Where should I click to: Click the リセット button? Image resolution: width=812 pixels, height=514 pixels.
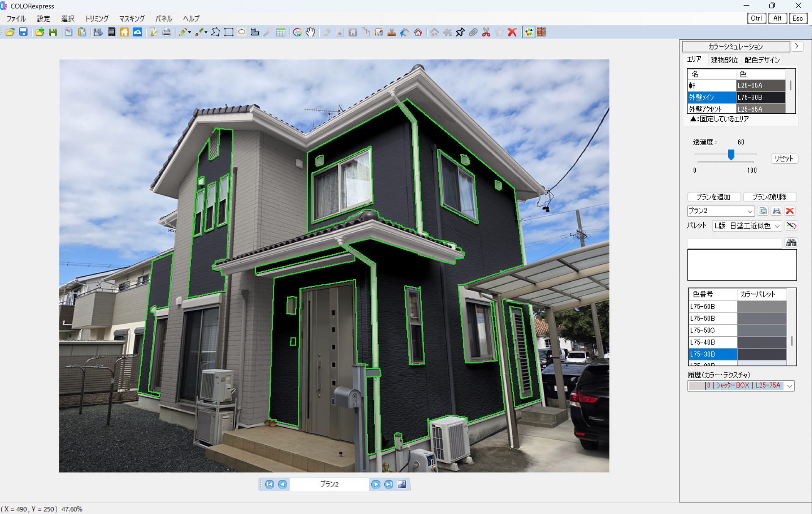(x=784, y=158)
